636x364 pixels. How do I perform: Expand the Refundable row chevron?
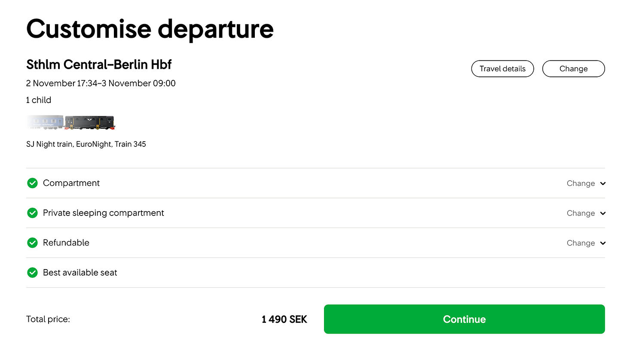point(603,243)
